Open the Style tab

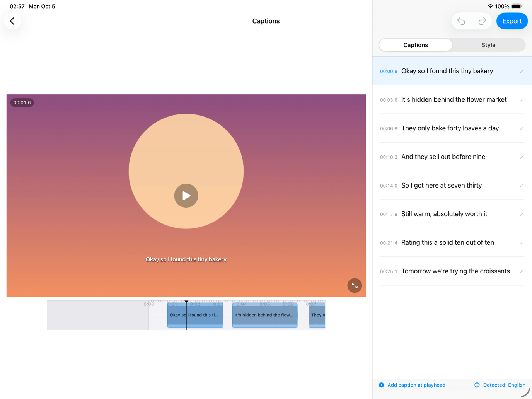[x=488, y=45]
